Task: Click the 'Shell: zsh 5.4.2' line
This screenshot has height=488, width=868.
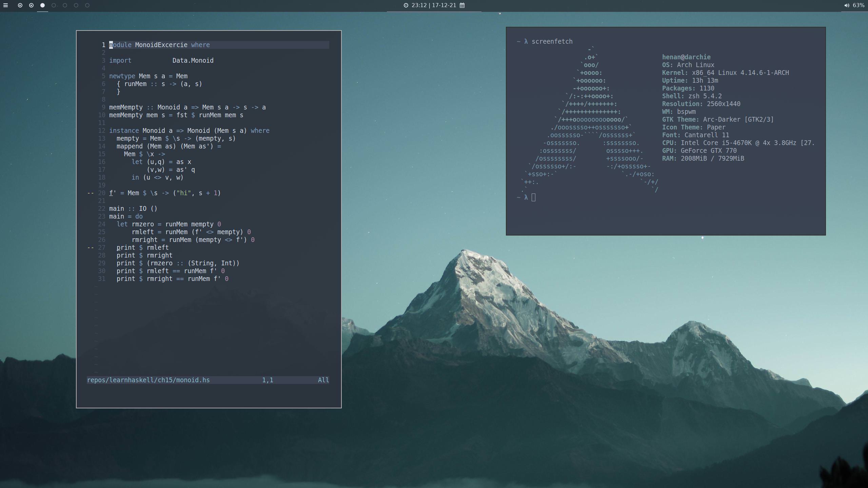Action: [x=692, y=96]
